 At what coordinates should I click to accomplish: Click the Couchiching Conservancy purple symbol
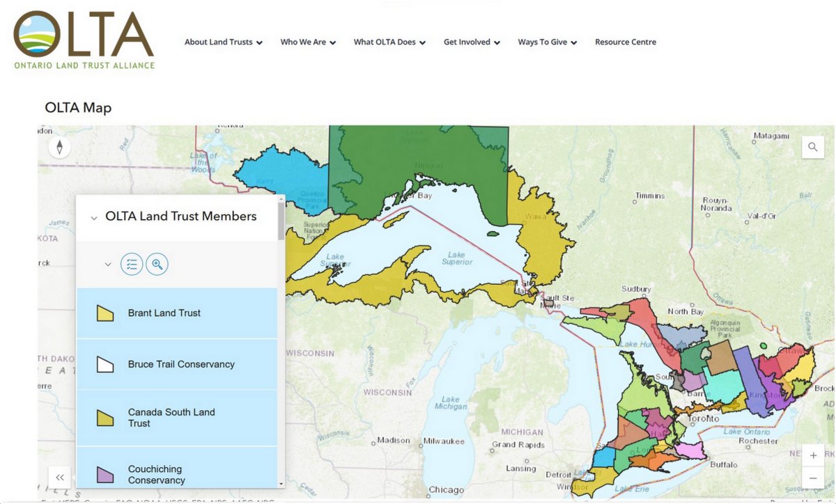[105, 475]
